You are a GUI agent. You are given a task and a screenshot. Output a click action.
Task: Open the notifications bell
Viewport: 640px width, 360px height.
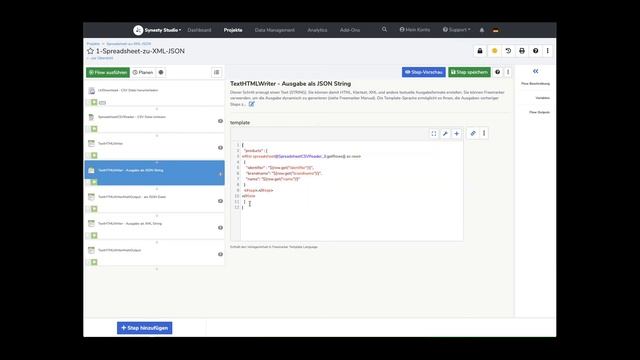482,30
